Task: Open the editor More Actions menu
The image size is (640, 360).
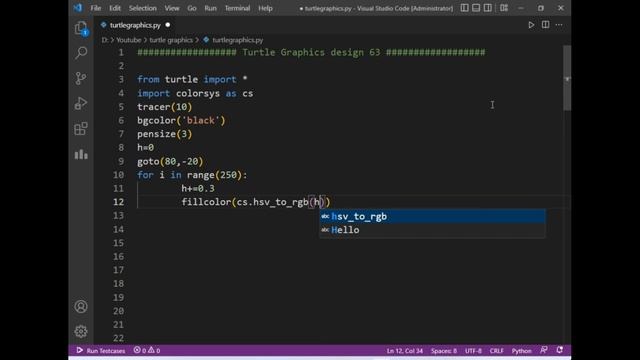Action: [x=559, y=25]
